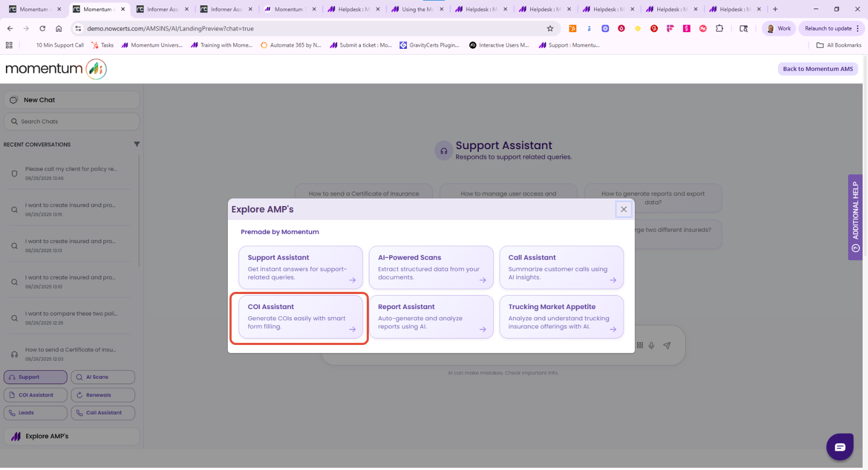Open the 08/29/2025 13:10 conversation
868x470 pixels.
70,282
